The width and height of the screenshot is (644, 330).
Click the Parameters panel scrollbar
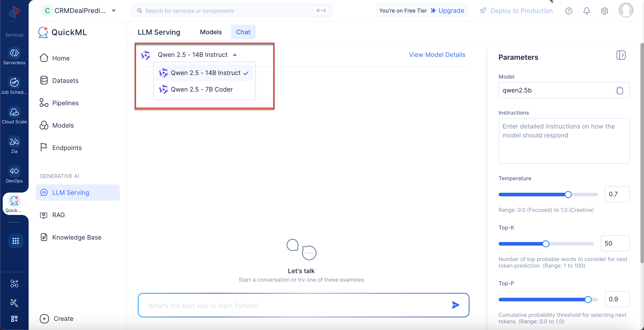642,153
